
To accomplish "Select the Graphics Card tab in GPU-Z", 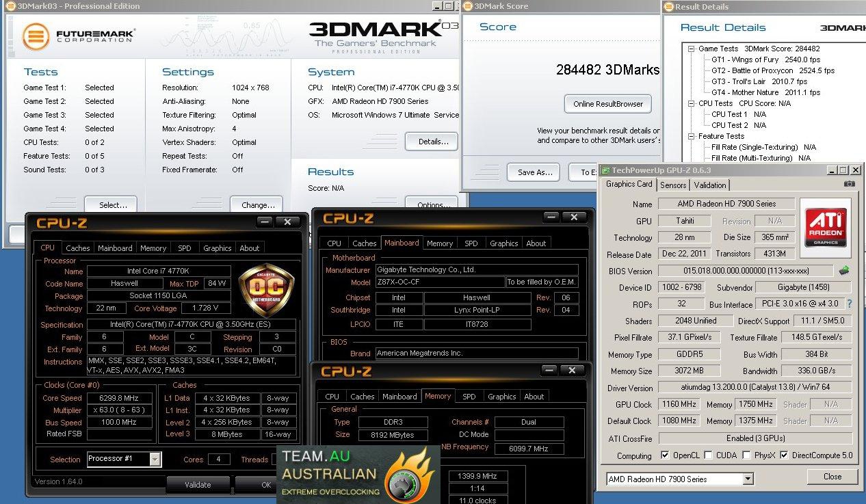I will (629, 184).
